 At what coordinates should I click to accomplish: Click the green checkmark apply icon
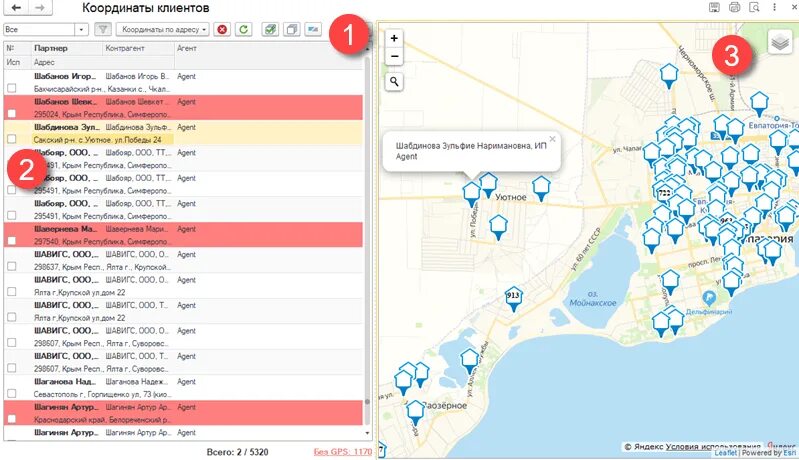(x=270, y=30)
